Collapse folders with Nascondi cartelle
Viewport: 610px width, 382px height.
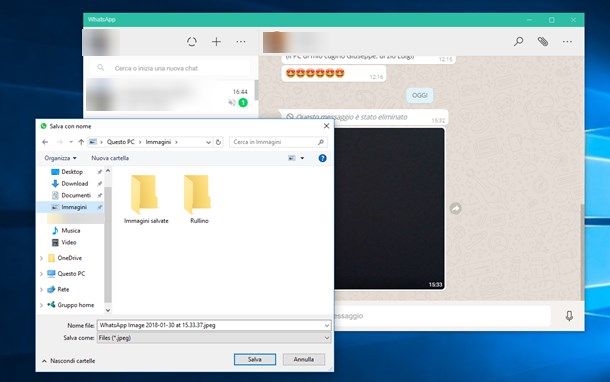click(x=68, y=361)
